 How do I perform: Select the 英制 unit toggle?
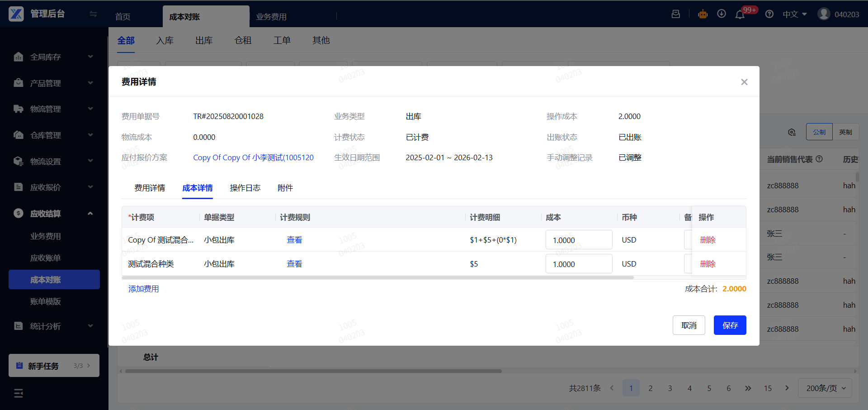pos(846,132)
